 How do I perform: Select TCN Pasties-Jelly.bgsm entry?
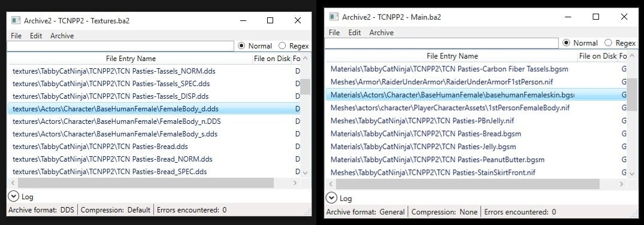point(476,147)
